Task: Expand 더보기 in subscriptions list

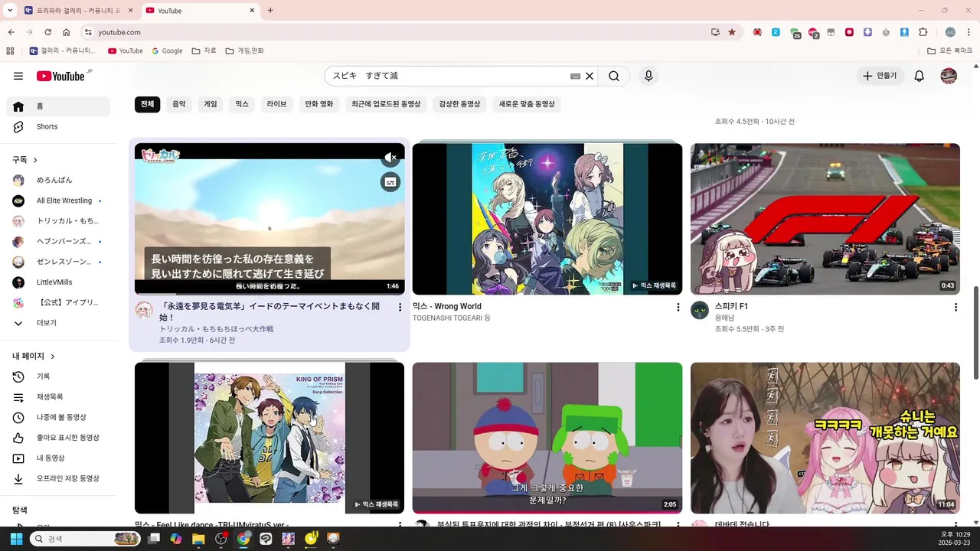Action: click(x=58, y=323)
